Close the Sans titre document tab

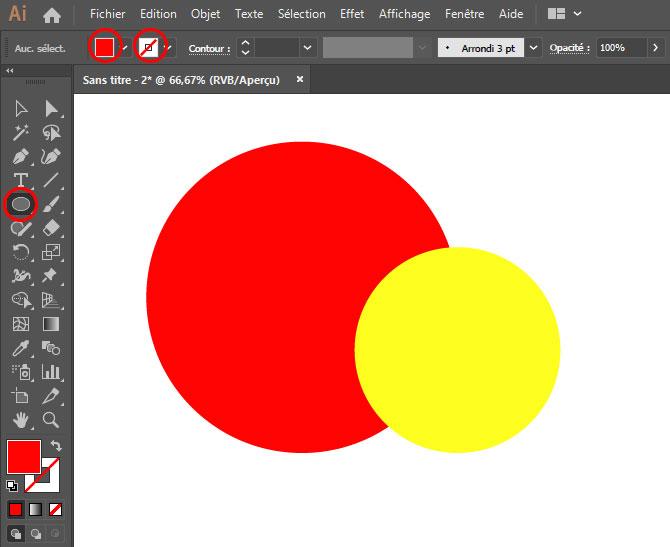(299, 79)
